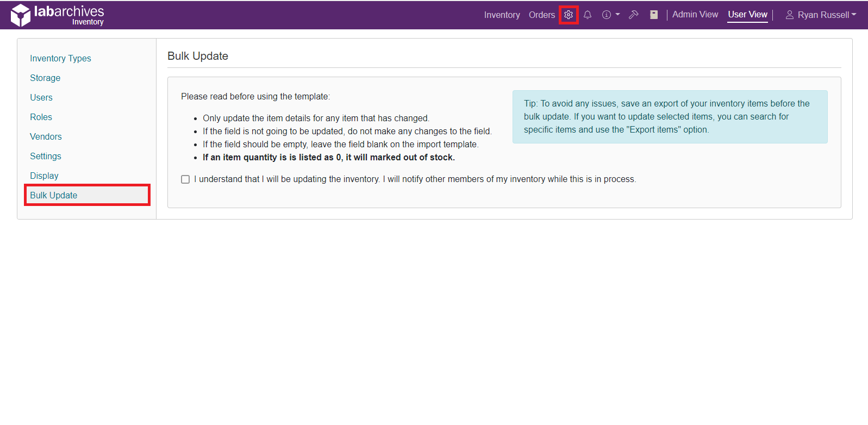Image resolution: width=868 pixels, height=425 pixels.
Task: Open the notebook icon in header
Action: (x=654, y=15)
